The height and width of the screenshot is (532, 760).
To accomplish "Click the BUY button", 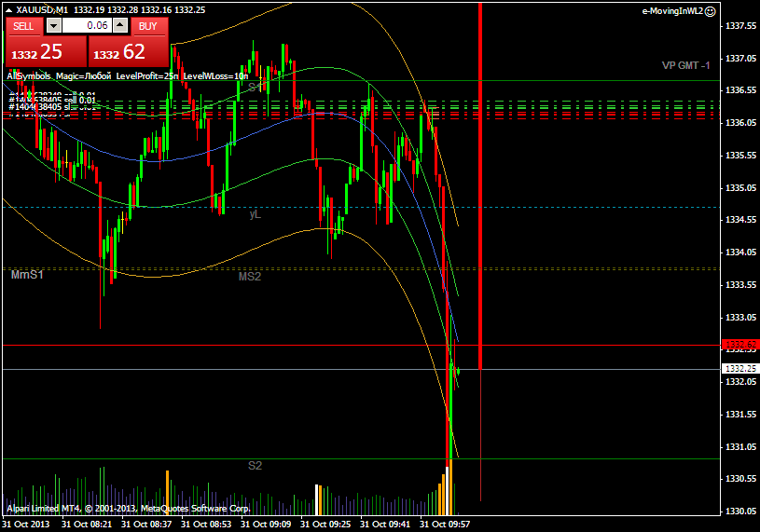I will 147,26.
